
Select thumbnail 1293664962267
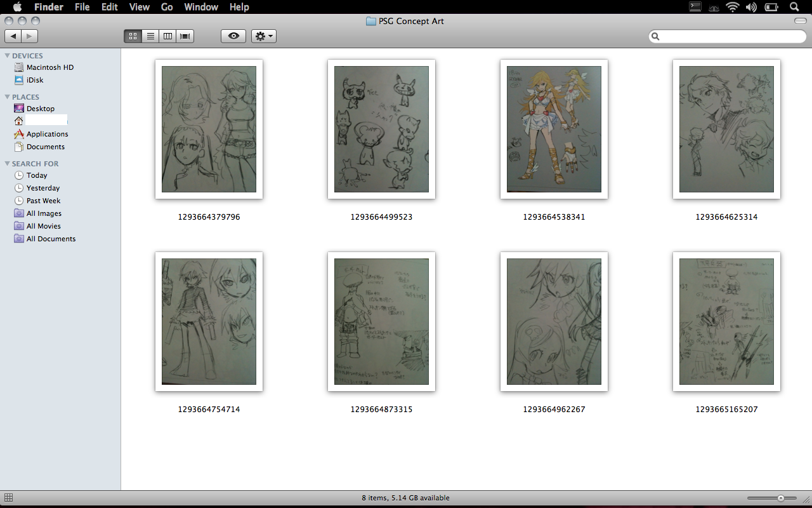pos(554,321)
